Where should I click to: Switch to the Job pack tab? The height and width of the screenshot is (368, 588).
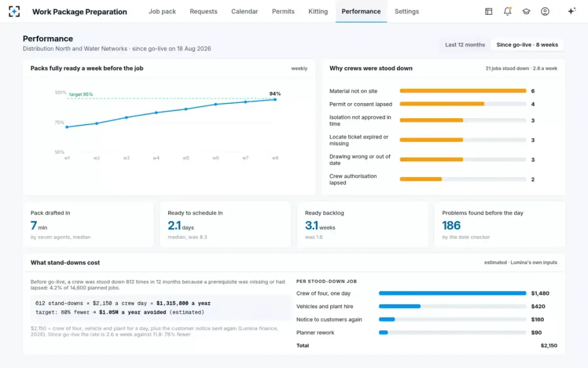[x=162, y=11]
